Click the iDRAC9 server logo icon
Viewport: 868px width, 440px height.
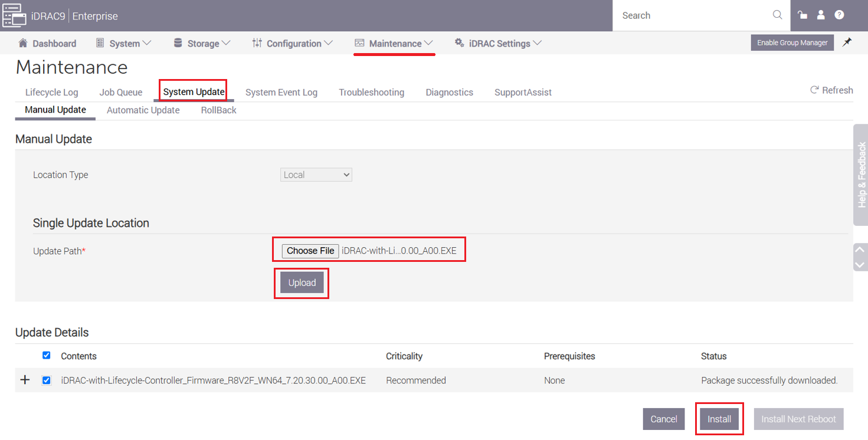[x=14, y=15]
